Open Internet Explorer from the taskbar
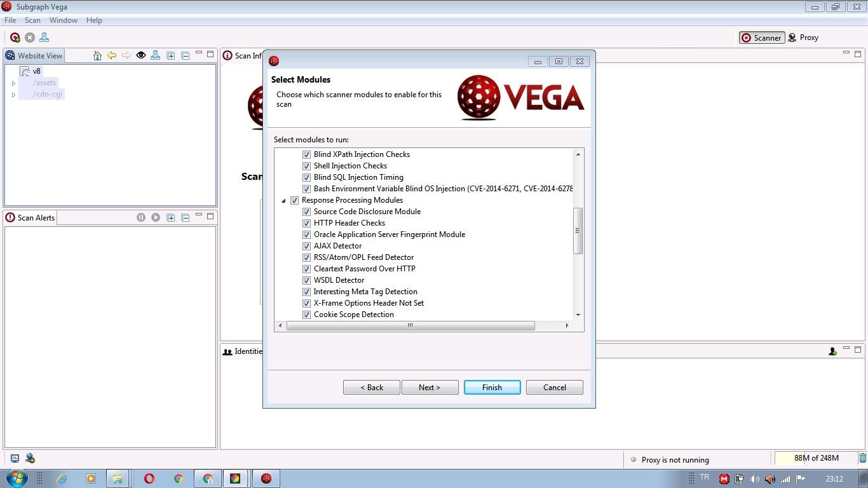Image resolution: width=868 pixels, height=488 pixels. [x=62, y=478]
